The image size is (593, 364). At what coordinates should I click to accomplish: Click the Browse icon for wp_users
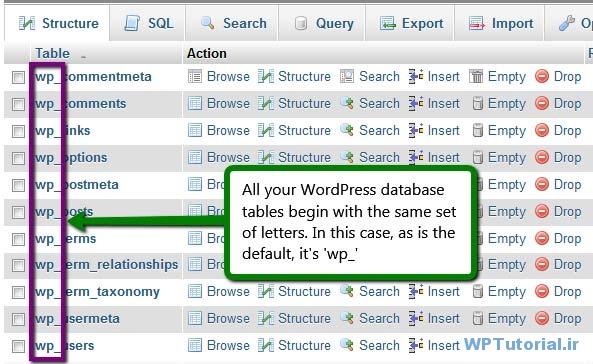click(195, 345)
